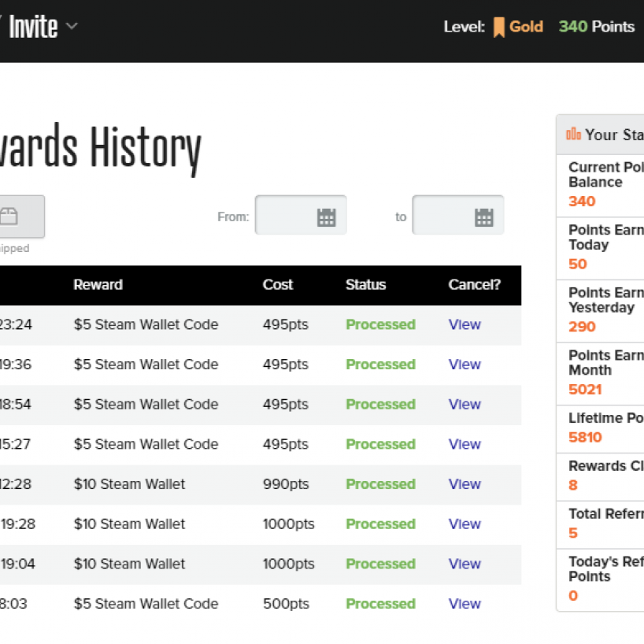Viewport: 644px width, 644px height.
Task: Click inside the To date field
Action: click(x=441, y=216)
